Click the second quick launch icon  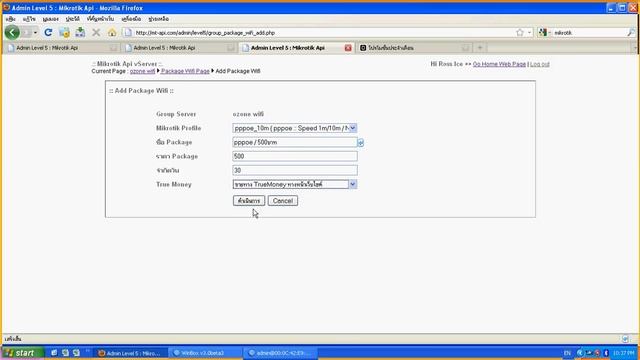pyautogui.click(x=65, y=353)
